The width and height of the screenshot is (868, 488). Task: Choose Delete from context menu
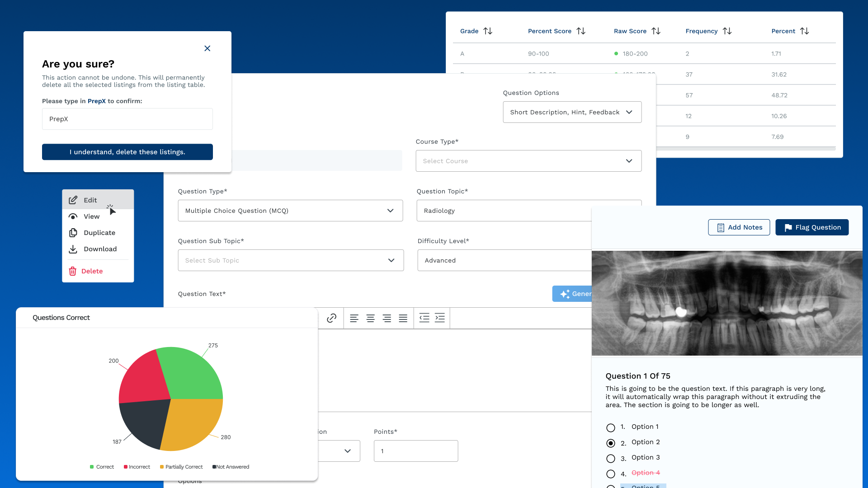point(92,271)
